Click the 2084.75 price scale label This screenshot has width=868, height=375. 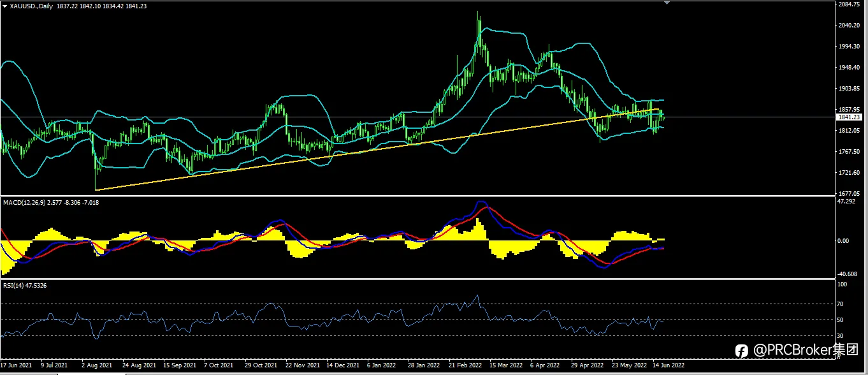[851, 4]
